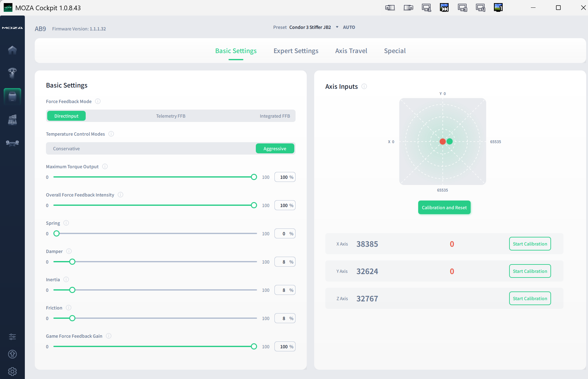Click the Y Axis value 32624

pyautogui.click(x=367, y=271)
